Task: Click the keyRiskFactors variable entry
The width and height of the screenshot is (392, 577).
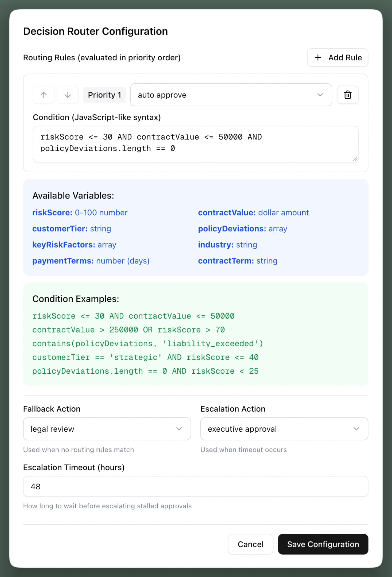Action: click(x=74, y=245)
